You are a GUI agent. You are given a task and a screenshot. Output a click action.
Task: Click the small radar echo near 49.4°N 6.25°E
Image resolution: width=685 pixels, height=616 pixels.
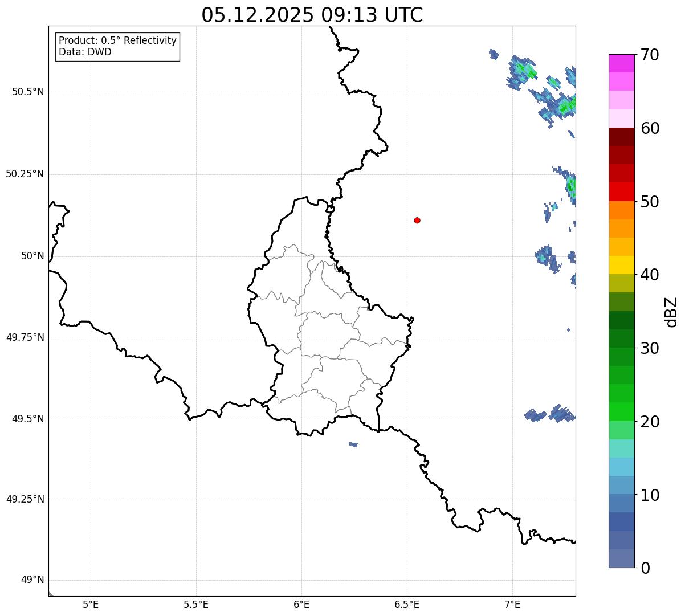click(353, 444)
